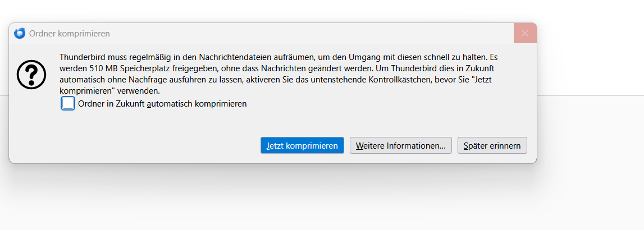644x230 pixels.
Task: Close the "Ordner komprimieren" dialog
Action: click(x=525, y=33)
